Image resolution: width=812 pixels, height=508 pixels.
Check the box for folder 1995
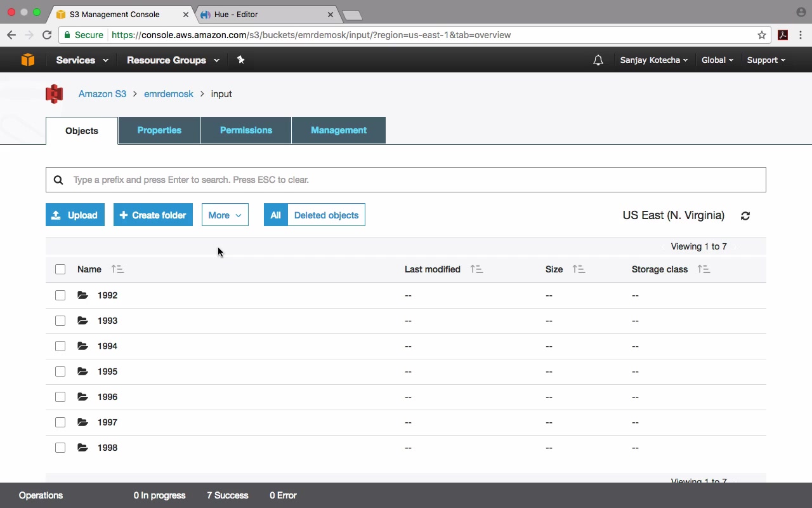click(60, 371)
